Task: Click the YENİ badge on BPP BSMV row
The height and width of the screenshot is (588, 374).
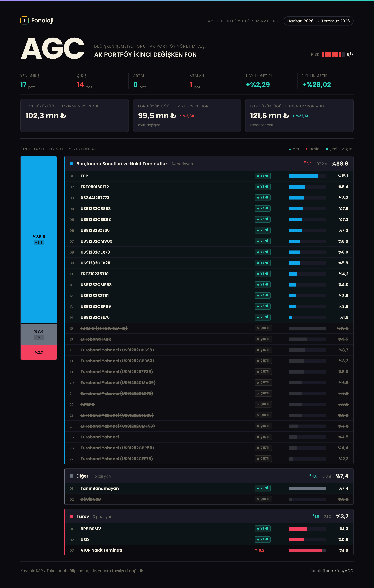Action: [263, 529]
